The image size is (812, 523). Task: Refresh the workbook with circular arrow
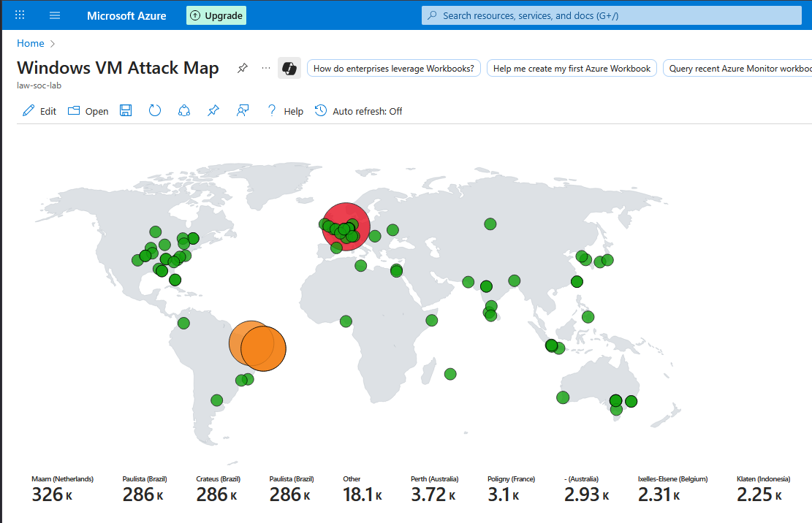point(155,110)
